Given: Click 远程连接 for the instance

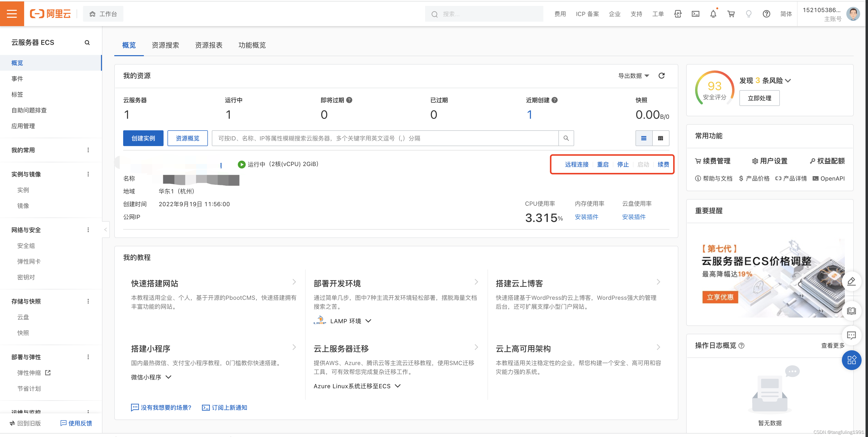Looking at the screenshot, I should (x=577, y=164).
